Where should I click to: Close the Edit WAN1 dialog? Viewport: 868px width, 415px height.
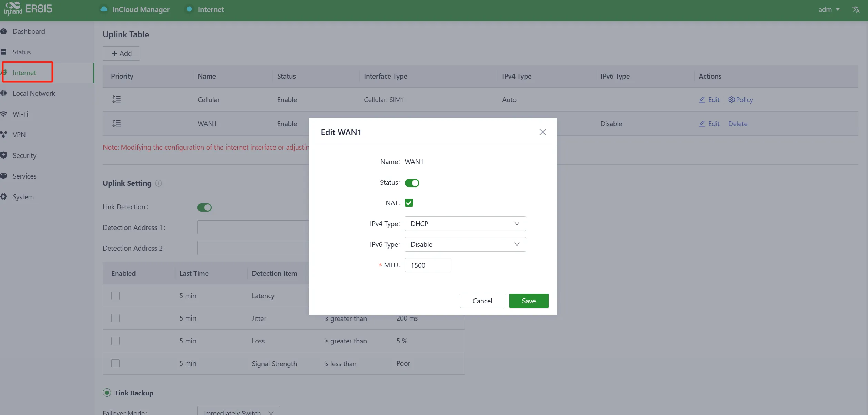pyautogui.click(x=542, y=132)
